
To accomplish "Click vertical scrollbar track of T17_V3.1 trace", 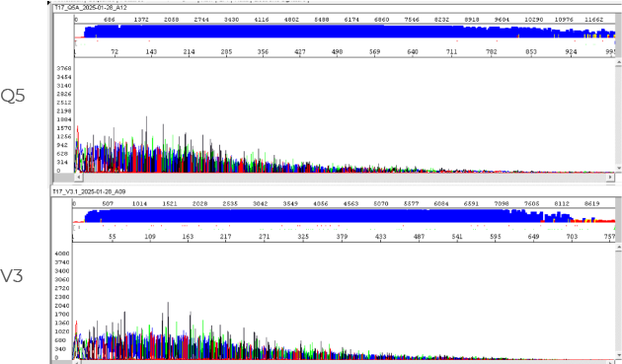I will coord(618,301).
